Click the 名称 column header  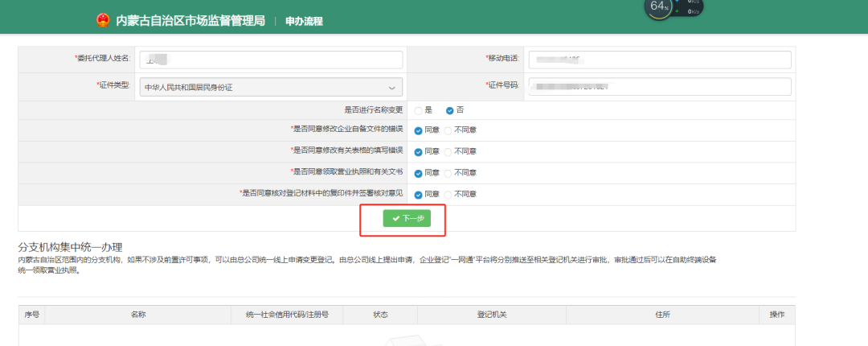[138, 315]
